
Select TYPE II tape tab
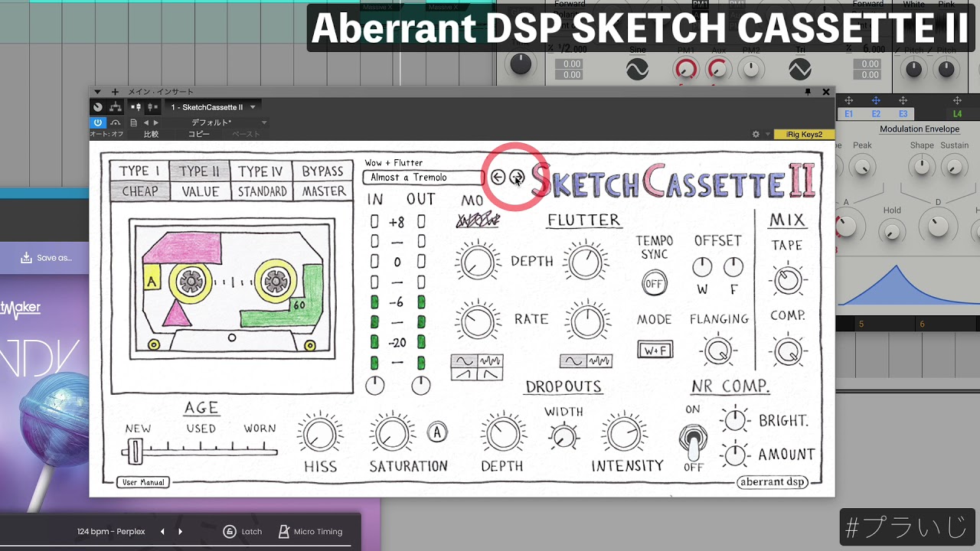pyautogui.click(x=200, y=171)
